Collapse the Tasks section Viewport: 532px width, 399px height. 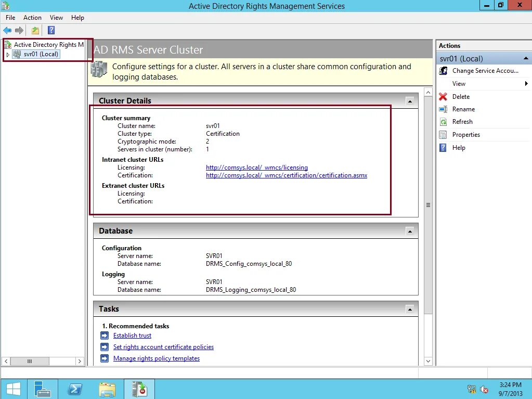[410, 310]
